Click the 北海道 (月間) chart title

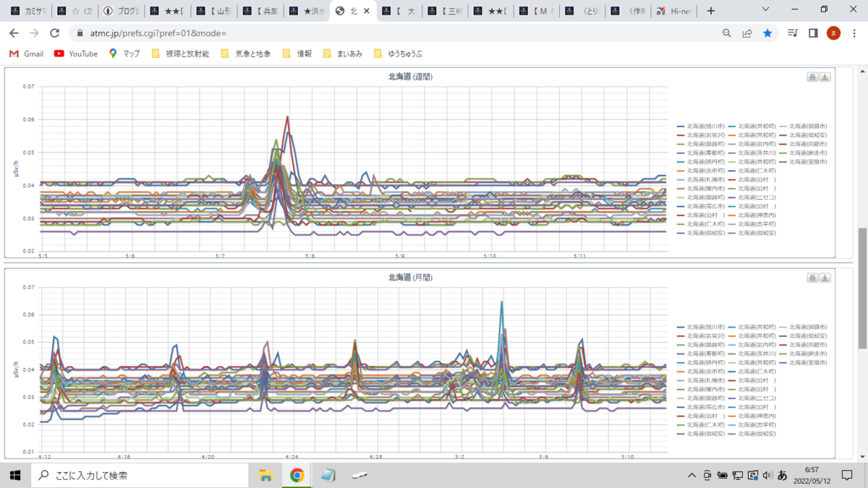[410, 277]
